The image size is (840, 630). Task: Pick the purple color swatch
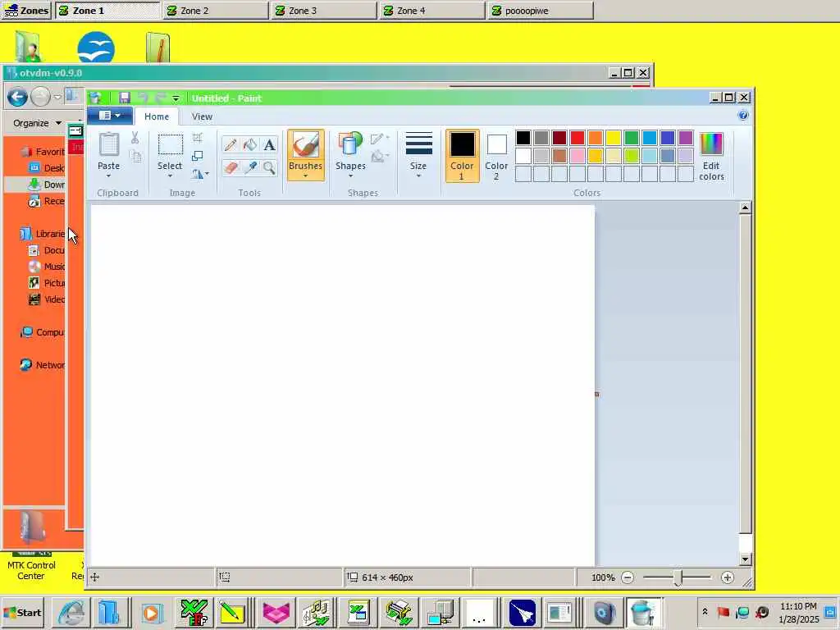pos(686,138)
